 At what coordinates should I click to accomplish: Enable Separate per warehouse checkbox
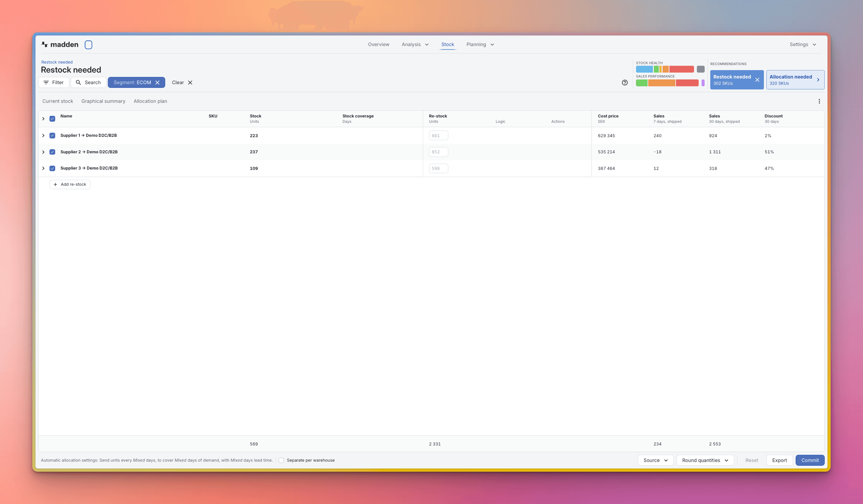281,460
